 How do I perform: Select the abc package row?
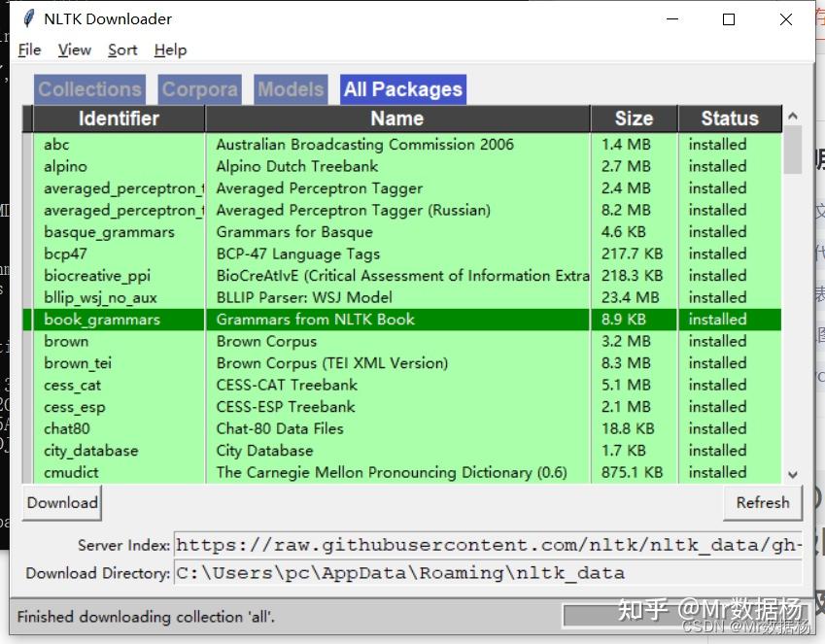pyautogui.click(x=402, y=144)
